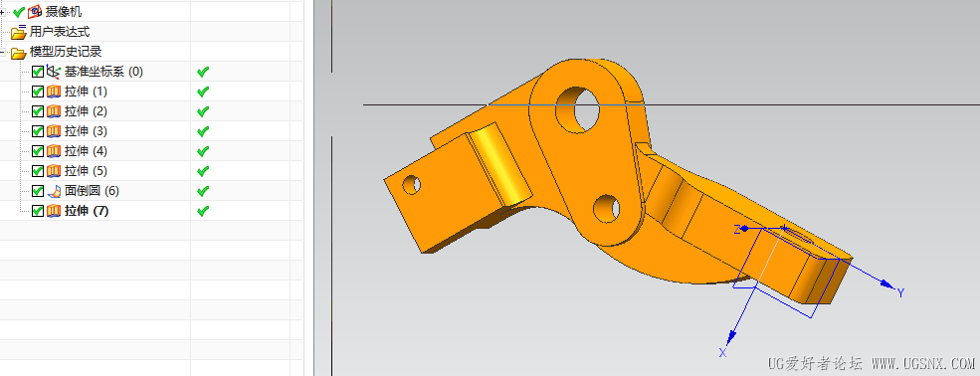Select the 面倒圆 (6) feature label
This screenshot has width=980, height=376.
(x=92, y=191)
